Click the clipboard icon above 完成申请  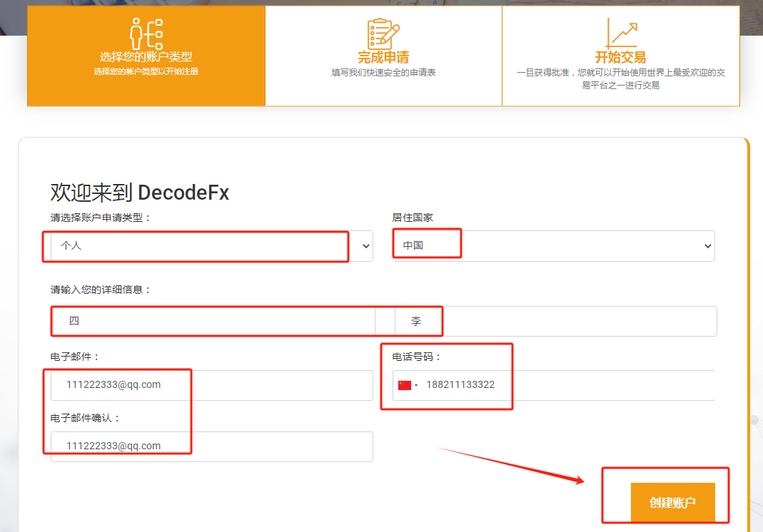(383, 34)
